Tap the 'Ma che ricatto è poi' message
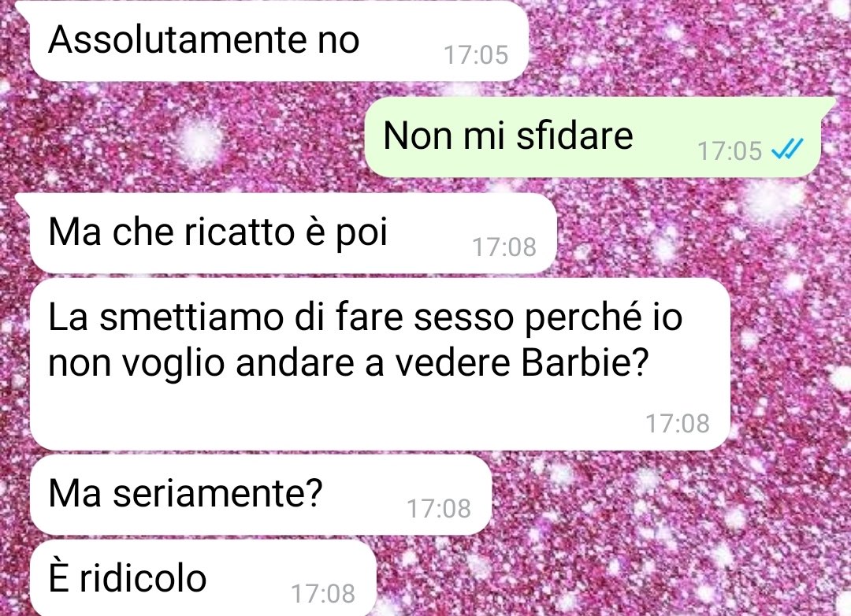 (x=293, y=233)
